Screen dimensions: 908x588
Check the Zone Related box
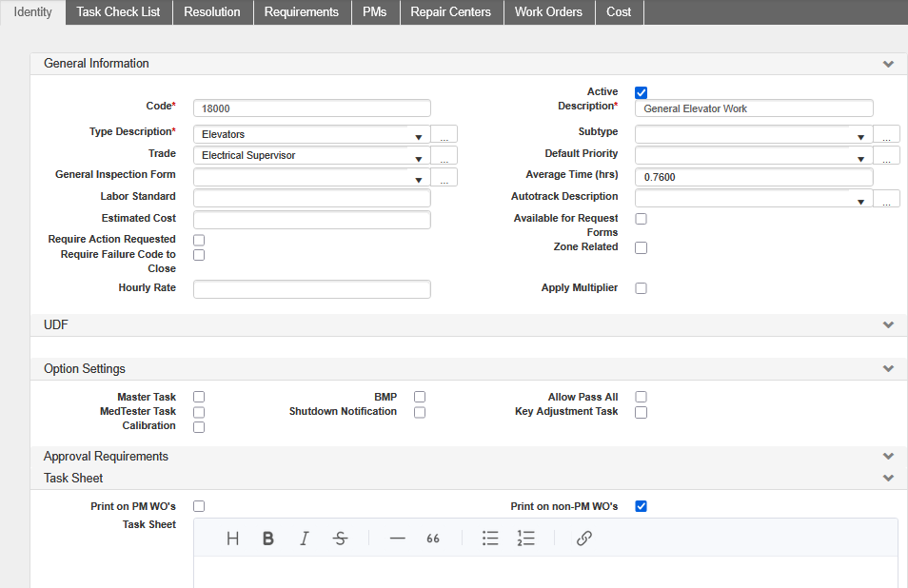coord(642,247)
